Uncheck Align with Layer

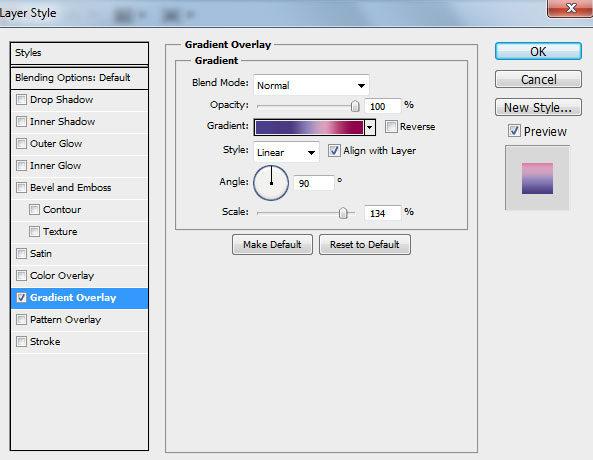click(x=334, y=151)
